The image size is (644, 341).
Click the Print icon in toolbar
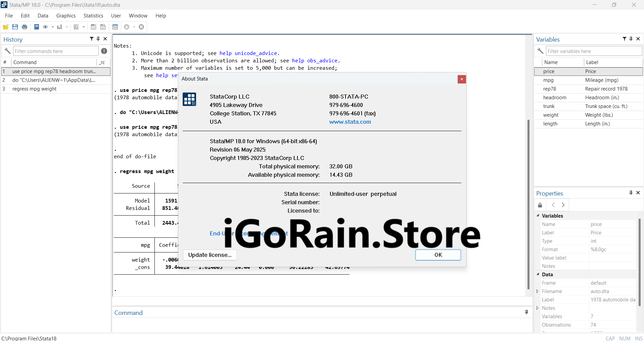25,27
